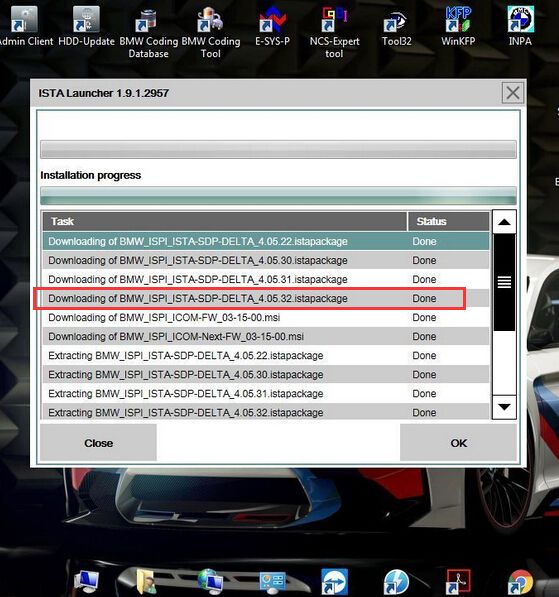Select the Extracting DELTA_4.05.30 row
The height and width of the screenshot is (597, 559).
266,375
